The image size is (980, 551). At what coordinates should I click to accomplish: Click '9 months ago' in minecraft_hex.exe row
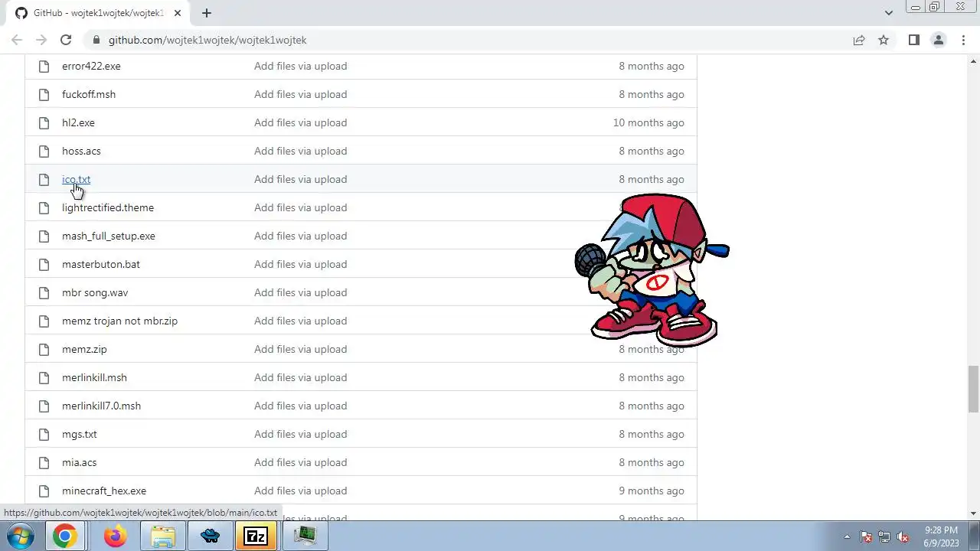point(652,491)
